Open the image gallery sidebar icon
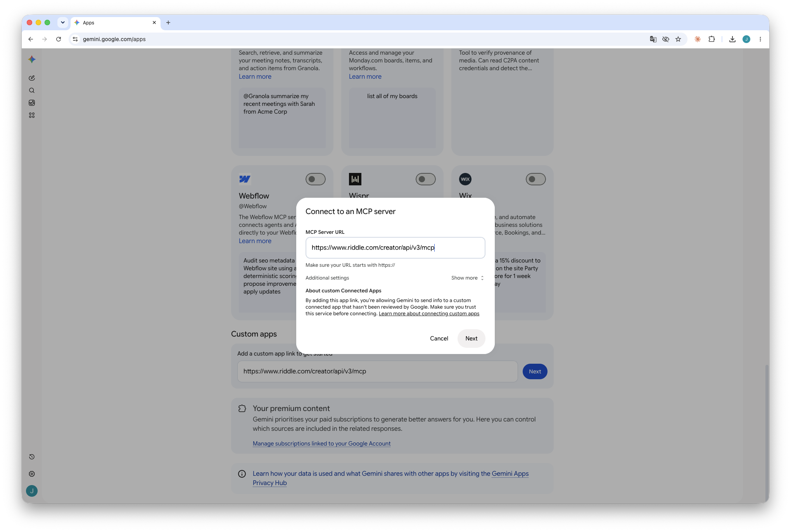The width and height of the screenshot is (791, 532). click(x=32, y=103)
